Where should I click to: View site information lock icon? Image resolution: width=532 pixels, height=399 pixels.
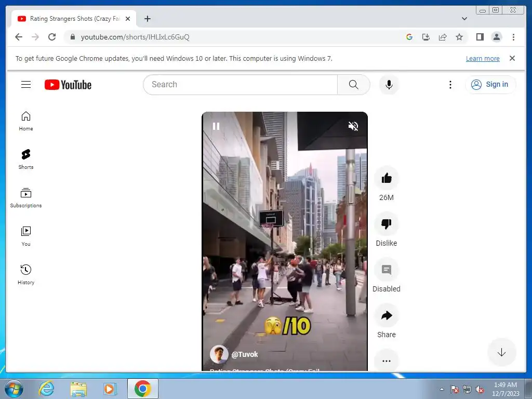coord(72,37)
